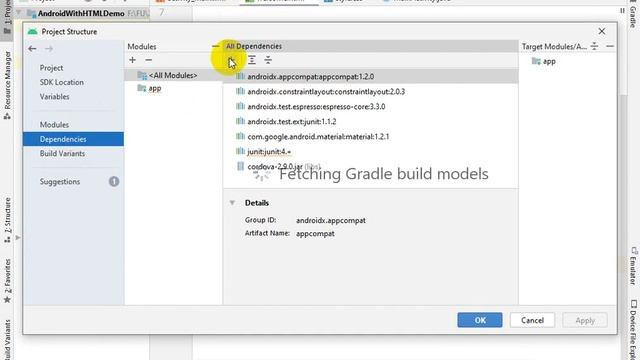The image size is (640, 360).
Task: Open the Build Variants tool window
Action: pos(7,340)
